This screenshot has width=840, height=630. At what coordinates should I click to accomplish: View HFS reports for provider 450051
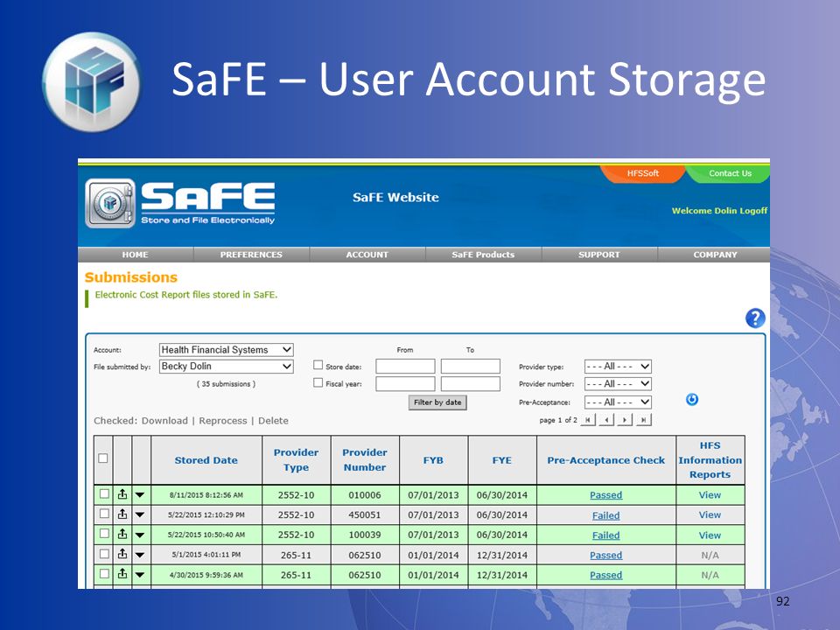pyautogui.click(x=710, y=514)
